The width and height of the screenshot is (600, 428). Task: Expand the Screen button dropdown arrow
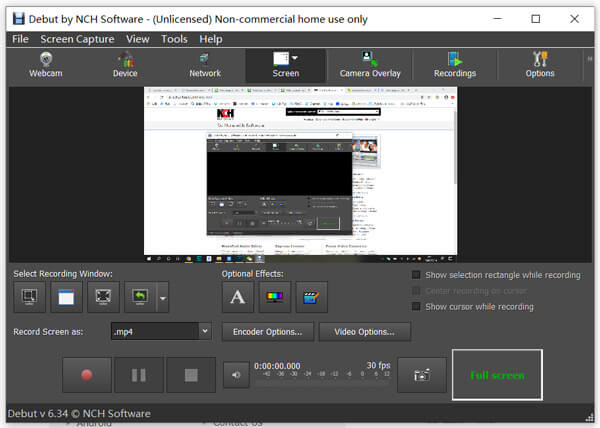(295, 58)
